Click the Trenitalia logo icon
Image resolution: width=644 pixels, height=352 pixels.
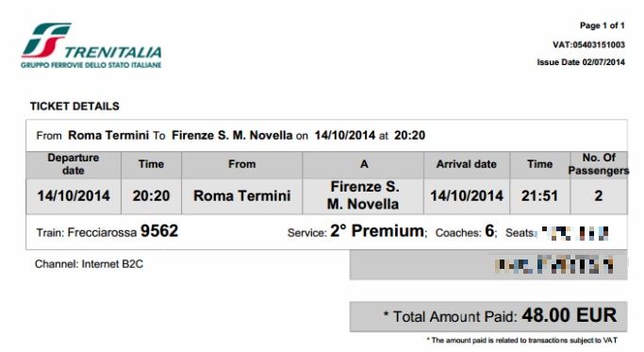click(x=46, y=40)
